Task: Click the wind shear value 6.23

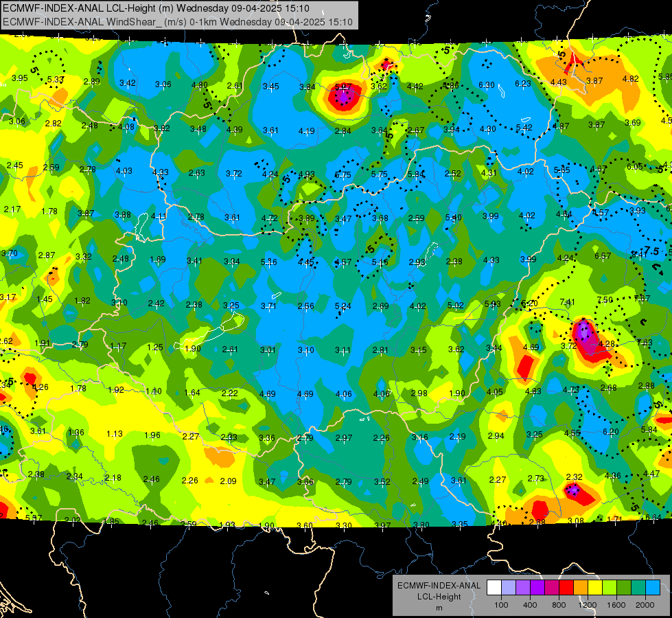Action: click(x=523, y=84)
